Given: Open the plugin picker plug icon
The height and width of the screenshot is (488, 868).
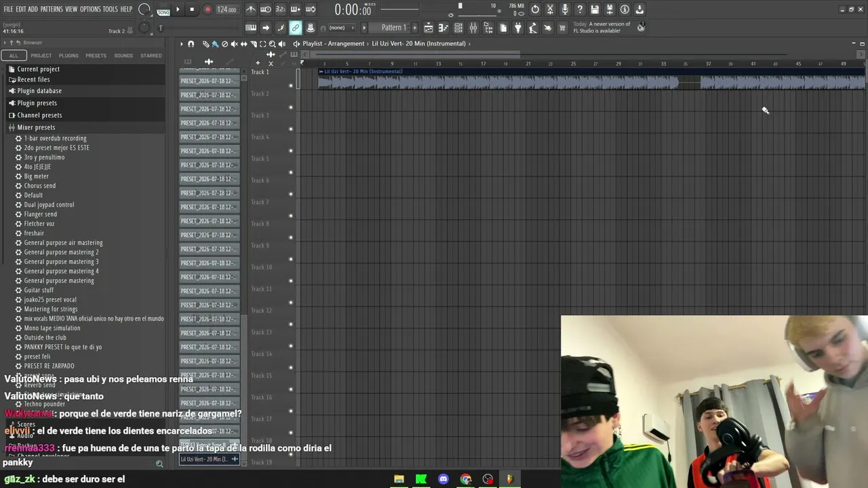Looking at the screenshot, I should tap(518, 28).
